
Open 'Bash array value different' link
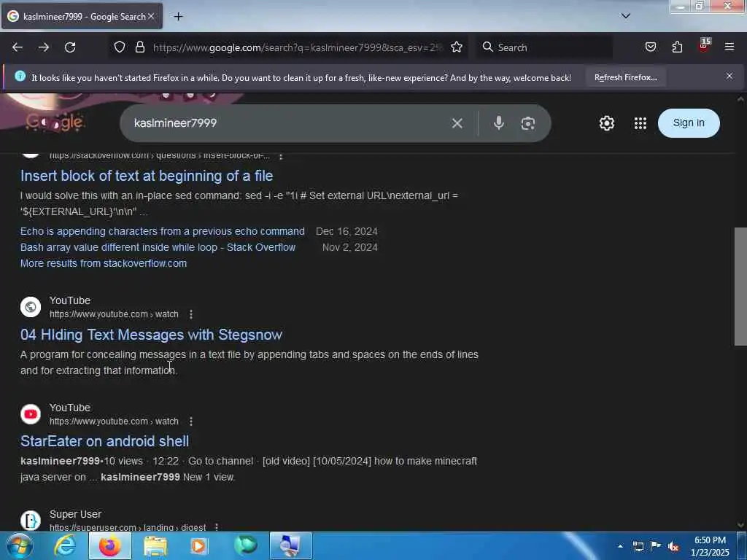click(158, 247)
